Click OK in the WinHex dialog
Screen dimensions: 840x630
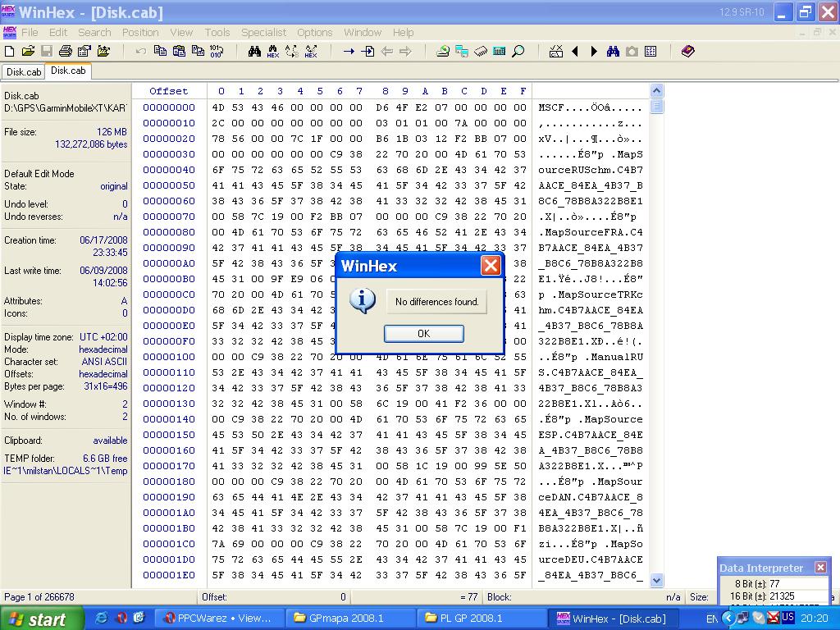(x=423, y=334)
